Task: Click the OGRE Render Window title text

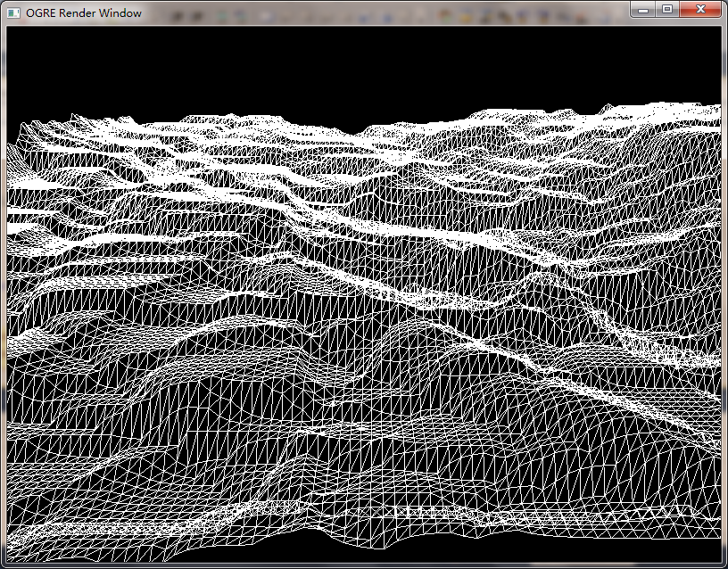Action: pos(84,13)
